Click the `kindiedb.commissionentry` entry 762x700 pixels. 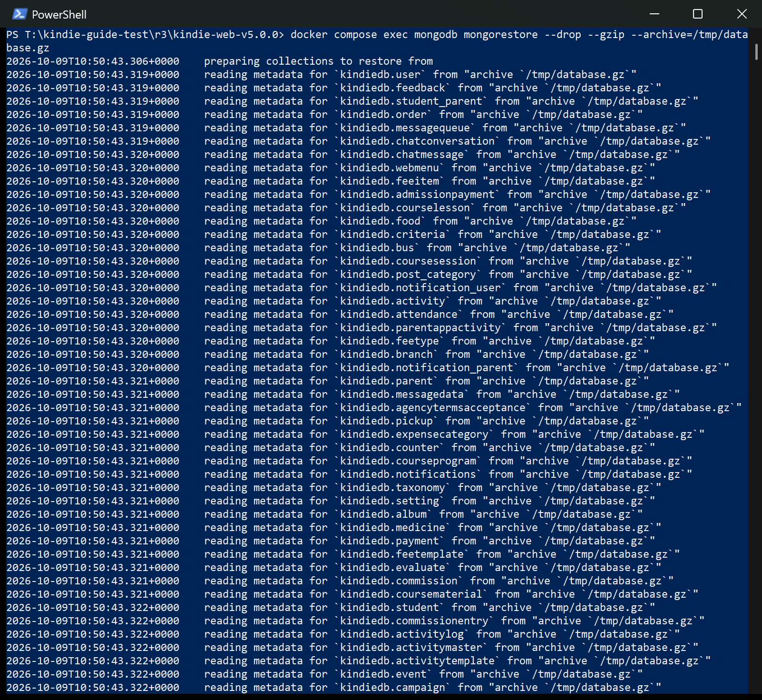(x=414, y=621)
